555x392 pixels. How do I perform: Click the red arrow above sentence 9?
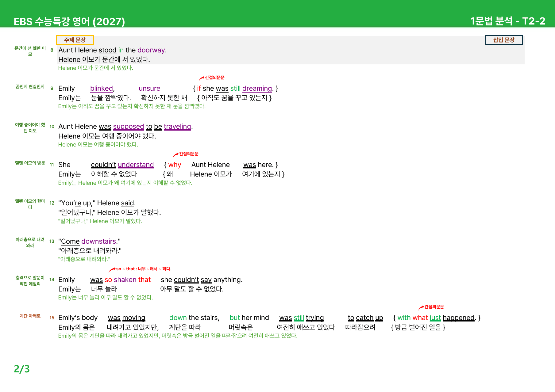(x=202, y=78)
